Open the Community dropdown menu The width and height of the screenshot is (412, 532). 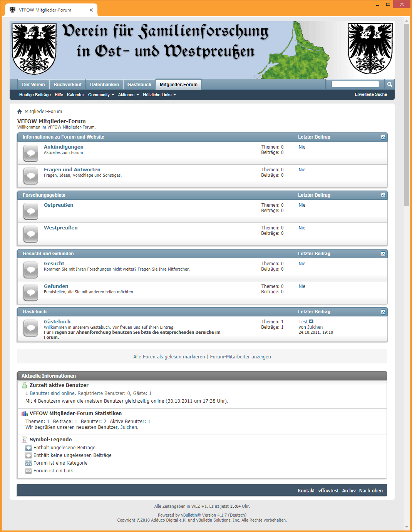[100, 94]
